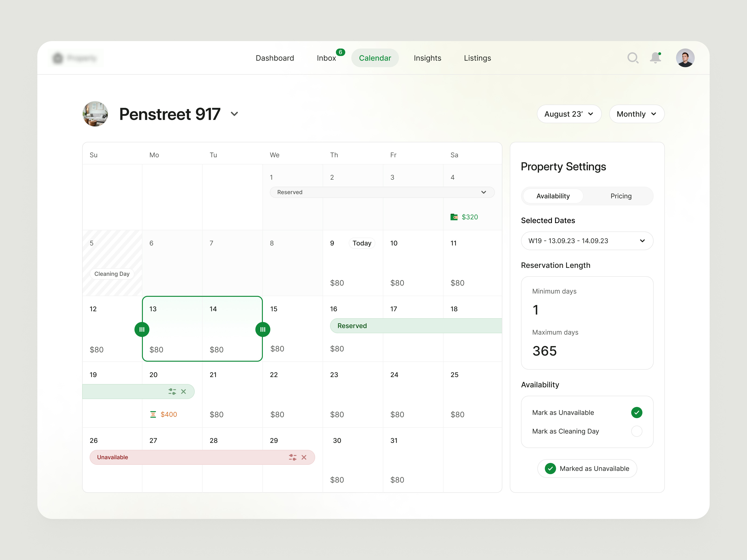747x560 pixels.
Task: Click the hourglass icon beside $400
Action: click(153, 414)
